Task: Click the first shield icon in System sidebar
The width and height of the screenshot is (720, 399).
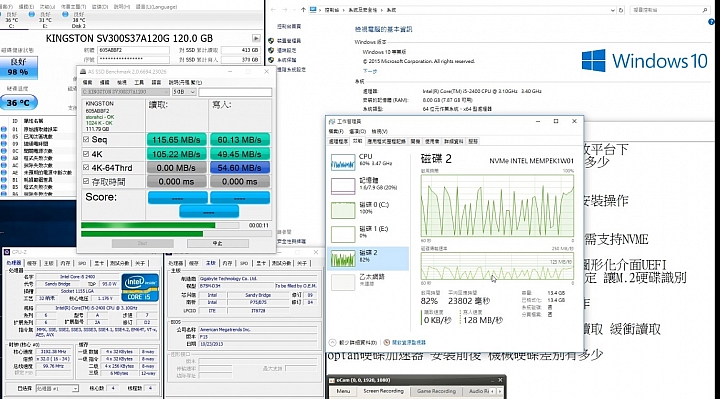Action: tap(271, 40)
